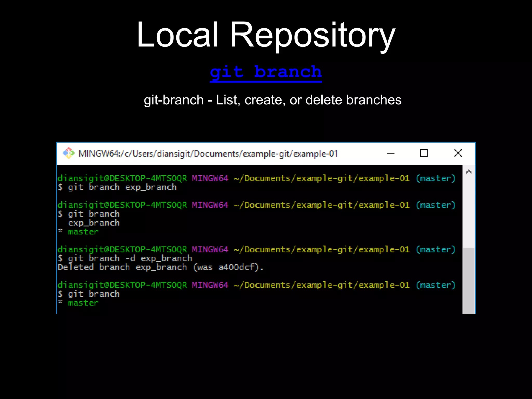This screenshot has width=532, height=399.
Task: Click the last prompt's MINGW64 purple text
Action: coord(210,285)
